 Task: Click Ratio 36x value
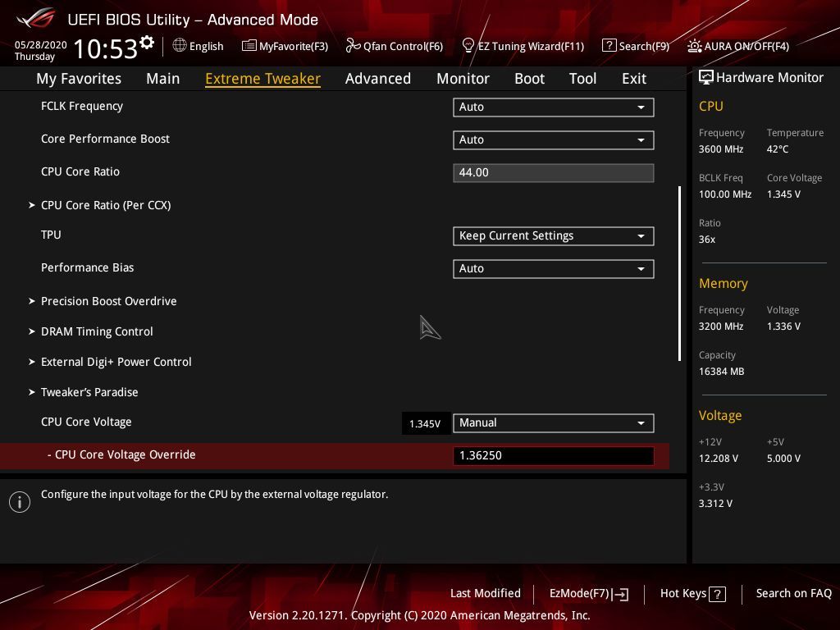[x=707, y=240]
